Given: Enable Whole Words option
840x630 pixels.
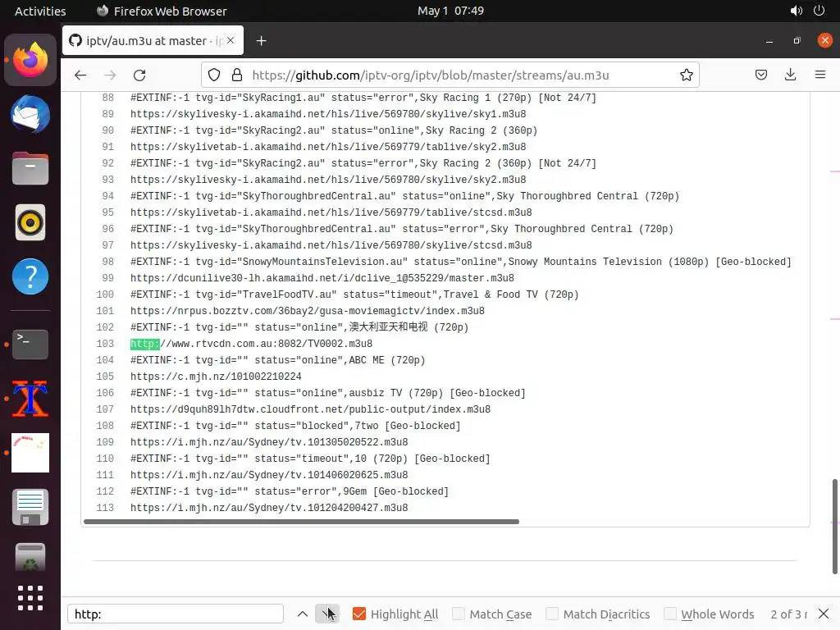Looking at the screenshot, I should pos(670,614).
